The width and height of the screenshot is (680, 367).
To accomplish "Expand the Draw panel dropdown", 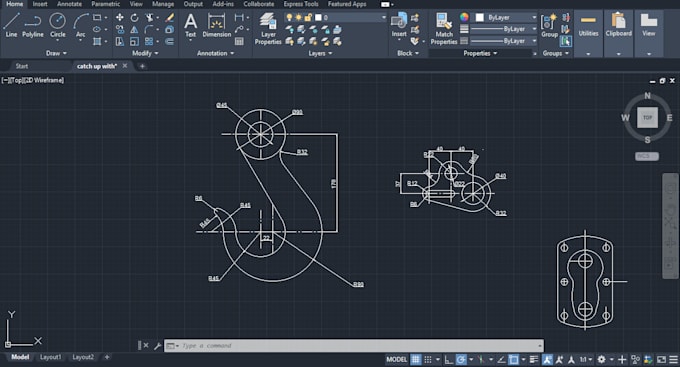I will pyautogui.click(x=56, y=53).
